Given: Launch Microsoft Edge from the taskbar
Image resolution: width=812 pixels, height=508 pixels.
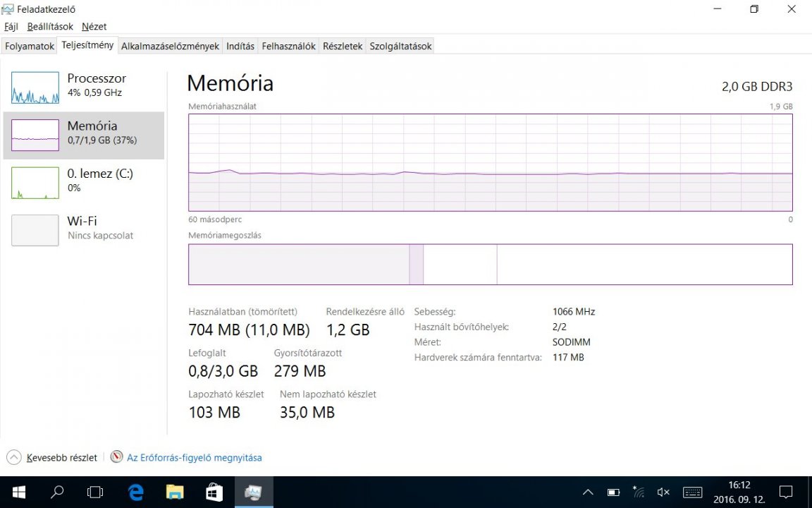Looking at the screenshot, I should click(136, 492).
